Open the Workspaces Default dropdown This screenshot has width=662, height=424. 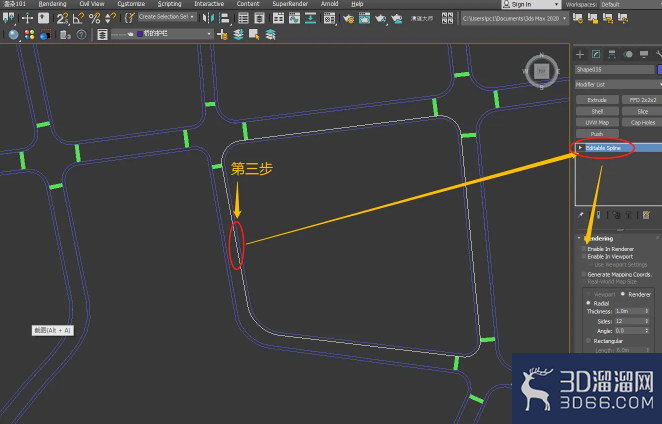coord(630,4)
